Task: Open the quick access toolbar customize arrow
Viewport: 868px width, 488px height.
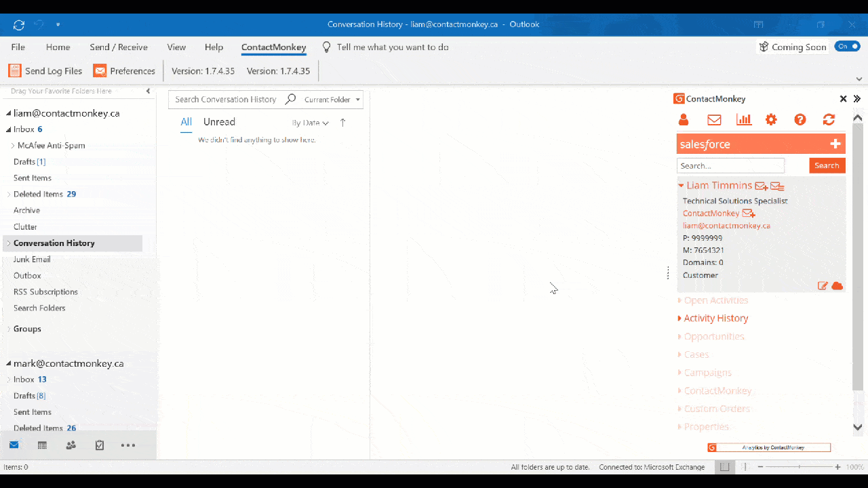Action: pyautogui.click(x=58, y=24)
